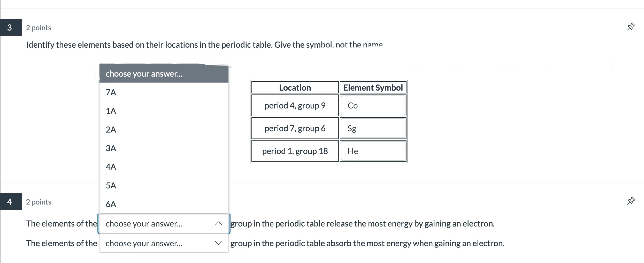Click the answer field containing Co
The width and height of the screenshot is (644, 263).
pyautogui.click(x=373, y=105)
